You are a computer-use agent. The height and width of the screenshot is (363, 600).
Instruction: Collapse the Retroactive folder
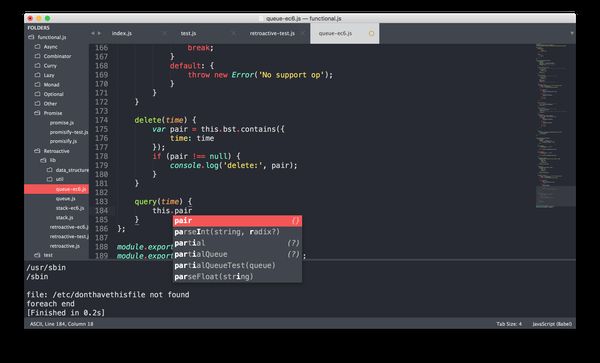click(x=38, y=151)
